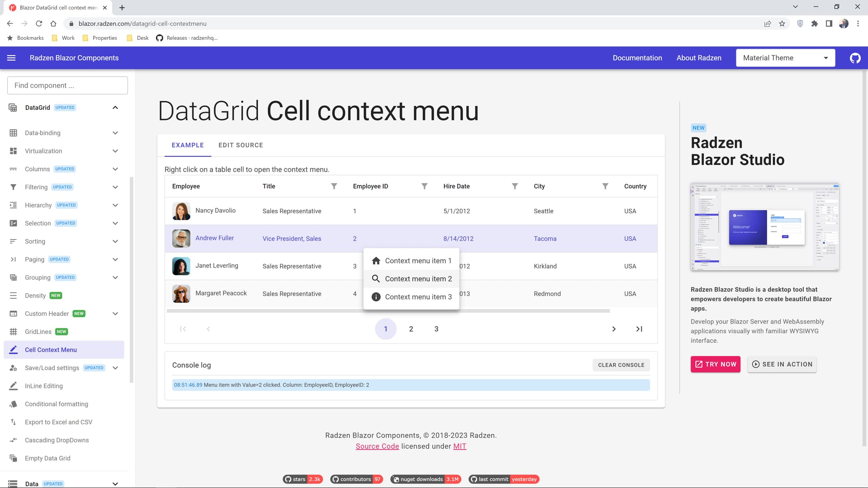This screenshot has height=488, width=868.
Task: Click the Conditional formatting icon
Action: coord(13,404)
